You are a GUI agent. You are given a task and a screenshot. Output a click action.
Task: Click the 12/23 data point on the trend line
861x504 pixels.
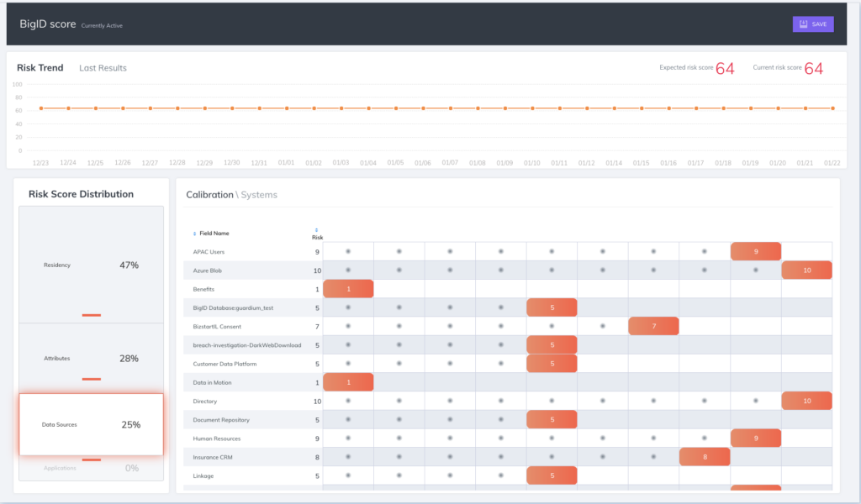[x=41, y=108]
